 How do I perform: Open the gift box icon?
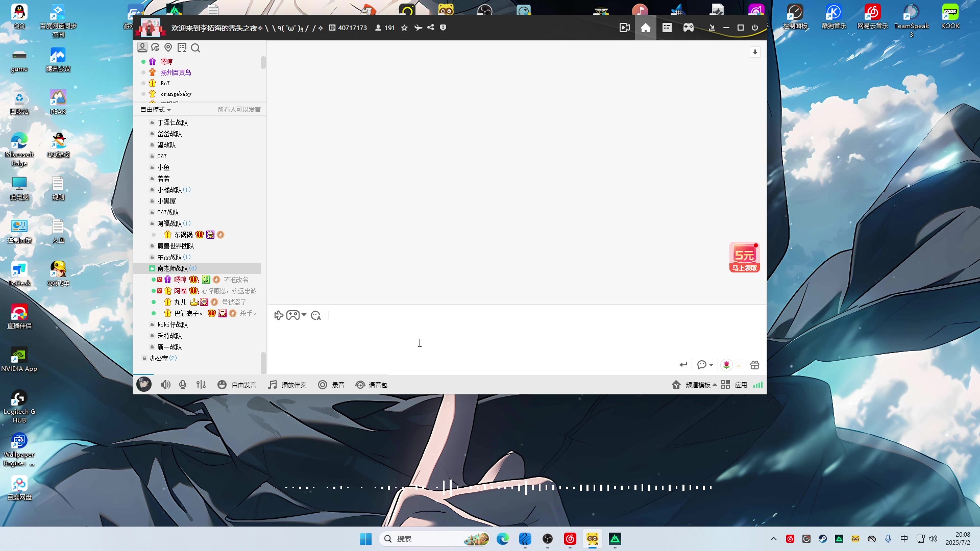click(755, 365)
